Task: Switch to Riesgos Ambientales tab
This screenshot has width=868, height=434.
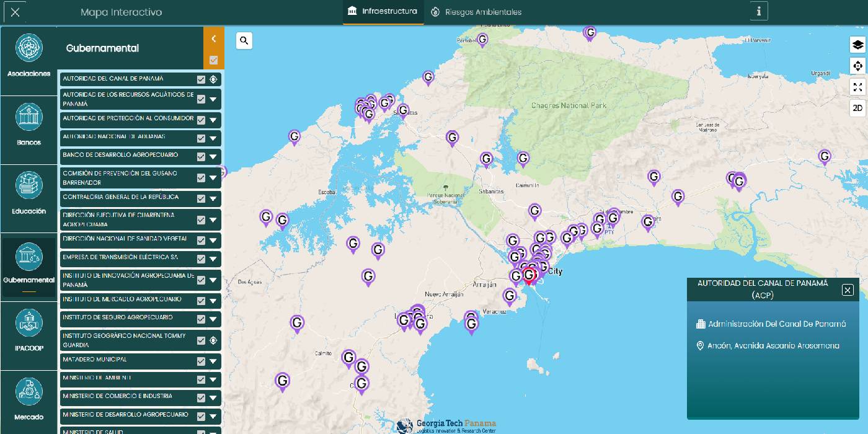Action: [476, 12]
